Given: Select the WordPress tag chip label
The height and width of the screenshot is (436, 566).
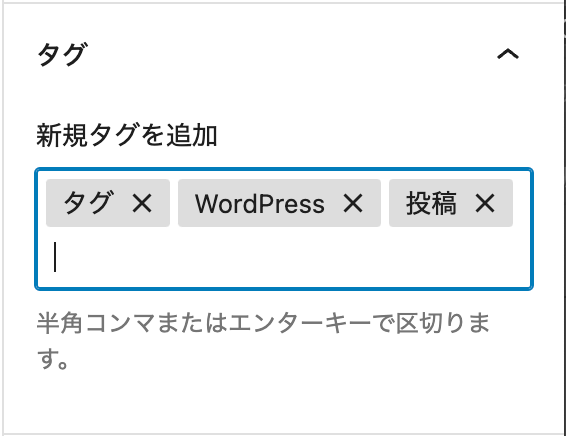Looking at the screenshot, I should (x=260, y=204).
